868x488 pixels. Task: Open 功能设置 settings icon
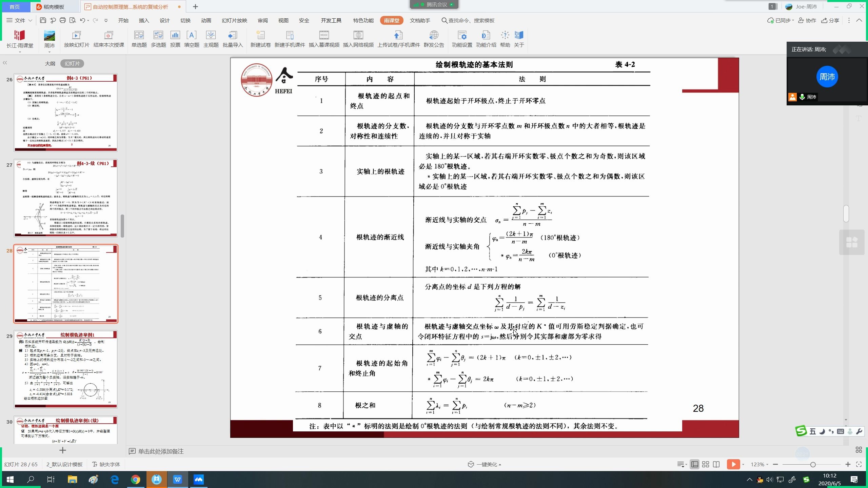462,36
